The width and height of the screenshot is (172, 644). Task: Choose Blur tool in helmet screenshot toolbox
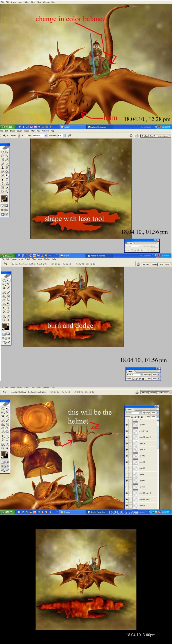tap(3, 432)
